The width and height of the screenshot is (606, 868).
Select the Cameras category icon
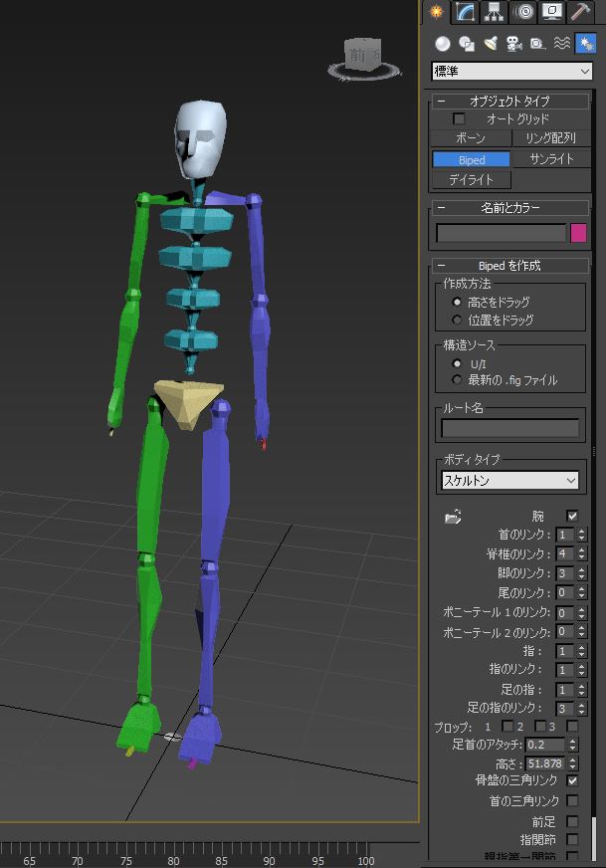click(514, 44)
